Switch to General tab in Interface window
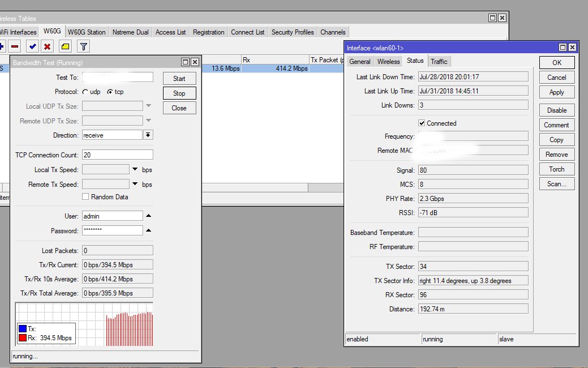588x368 pixels. point(359,62)
